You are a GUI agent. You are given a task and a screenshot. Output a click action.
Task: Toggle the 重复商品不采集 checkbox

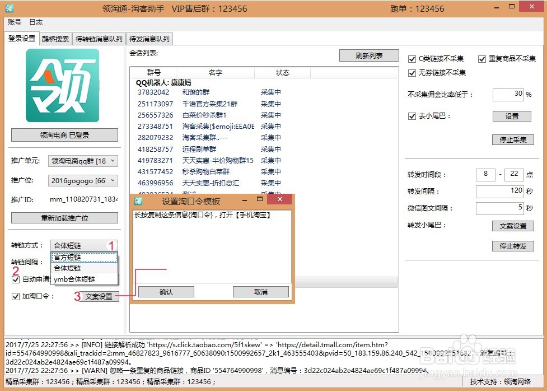click(482, 59)
